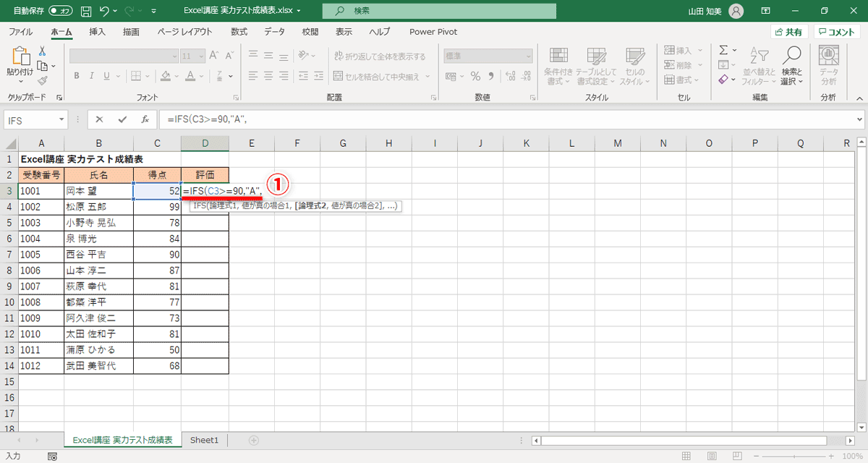Apply bold formatting from the Font group

pos(76,75)
